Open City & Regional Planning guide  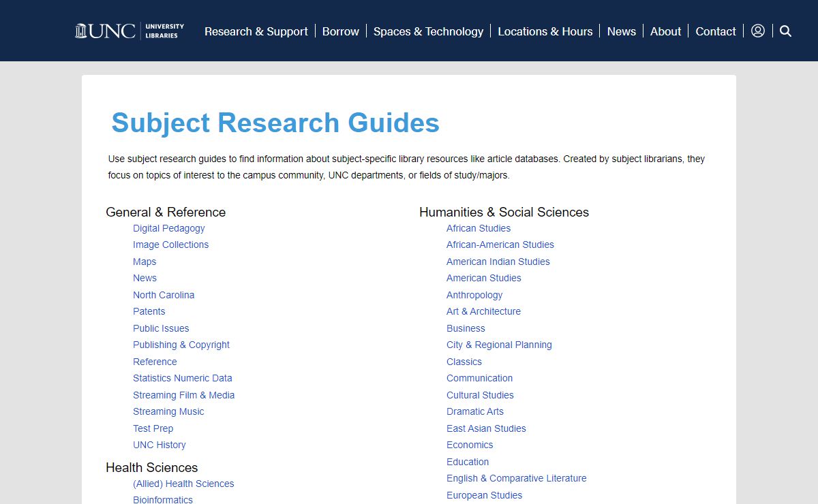500,345
